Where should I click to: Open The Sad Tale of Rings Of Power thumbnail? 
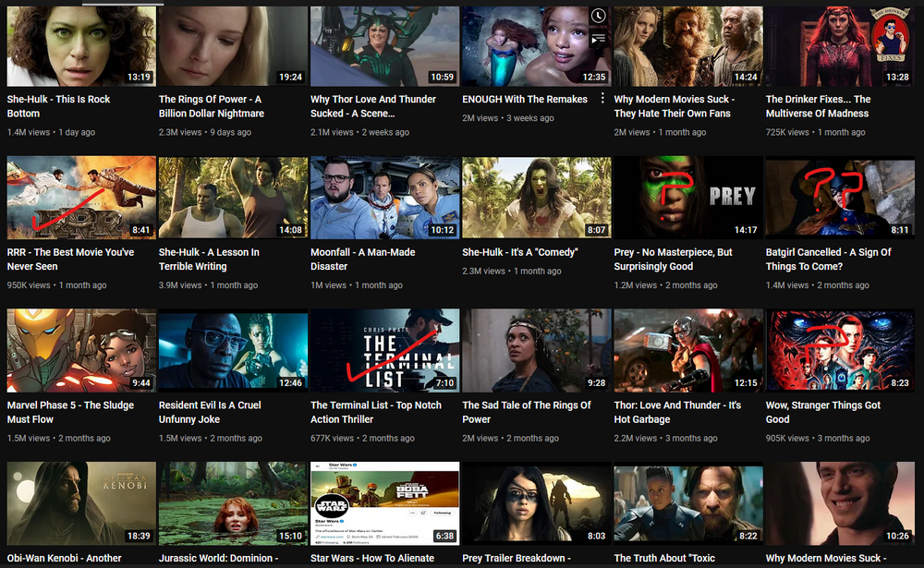(x=537, y=351)
